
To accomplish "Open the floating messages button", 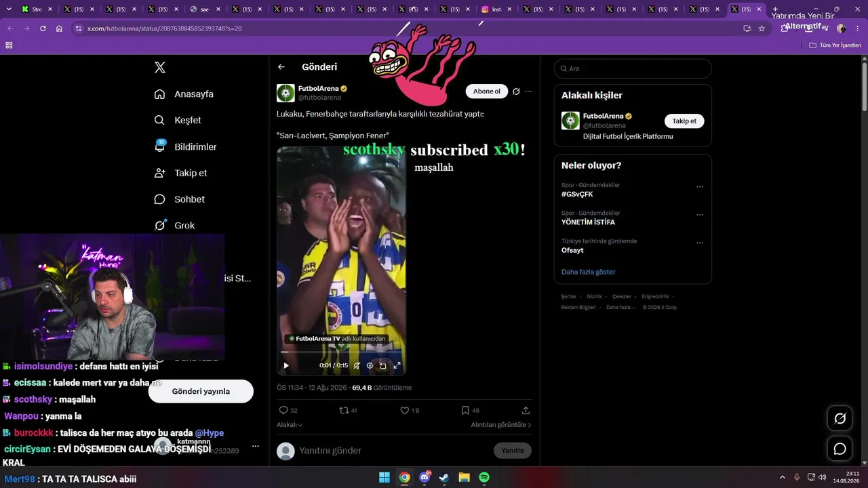I will [840, 449].
